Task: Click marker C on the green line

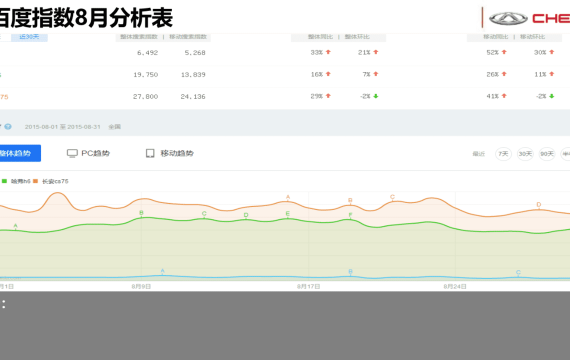Action: point(204,214)
